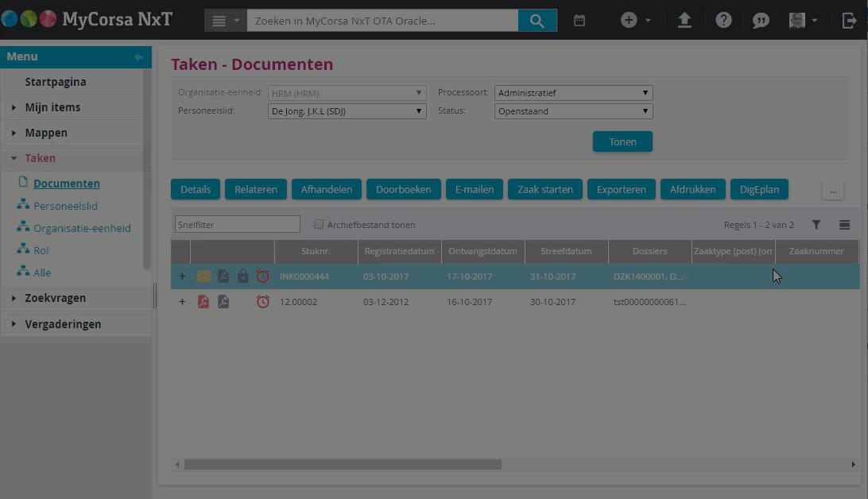Image resolution: width=868 pixels, height=499 pixels.
Task: Click the search magnifier button
Action: click(537, 21)
